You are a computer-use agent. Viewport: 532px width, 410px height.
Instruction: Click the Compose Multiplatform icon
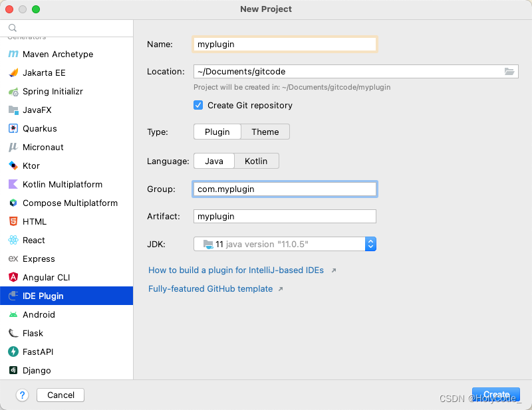point(13,203)
